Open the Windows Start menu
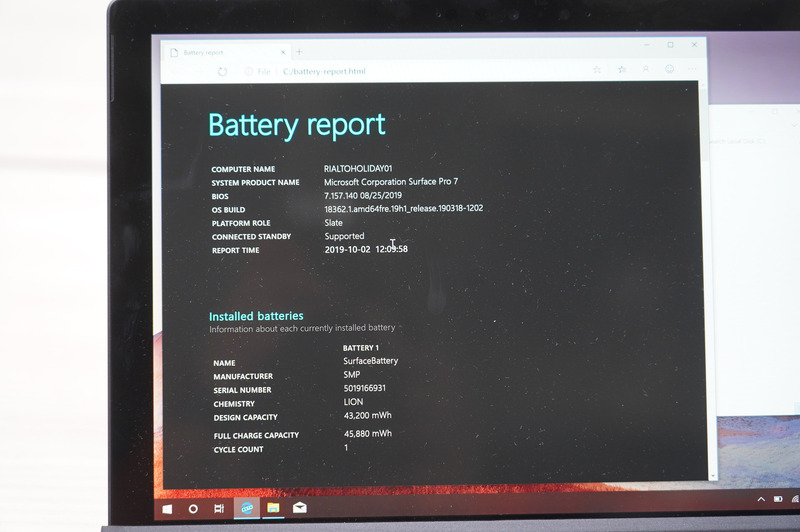The width and height of the screenshot is (800, 532). click(x=167, y=509)
